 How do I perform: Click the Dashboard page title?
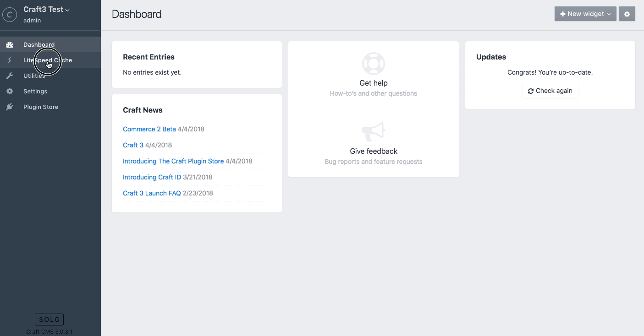coord(137,14)
